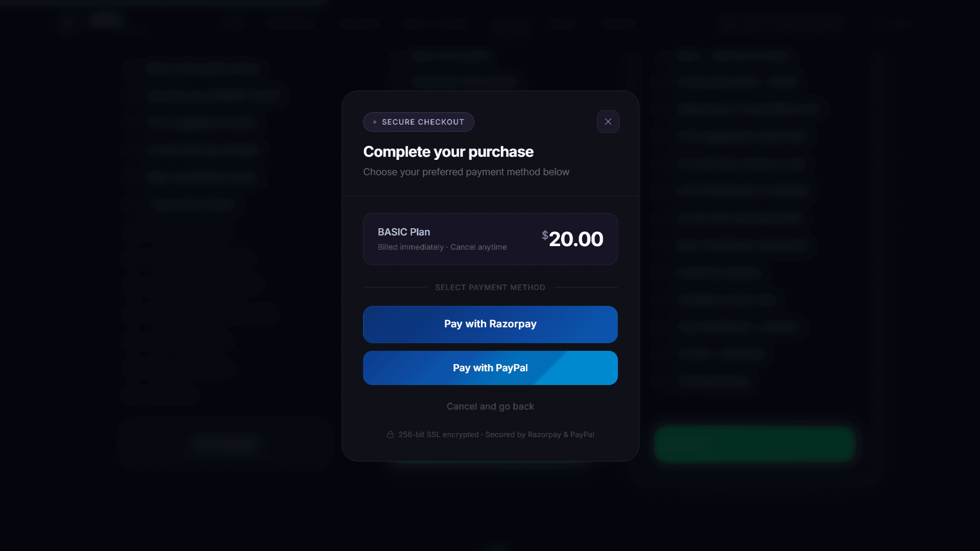Click the $20.00 price amount
The width and height of the screenshot is (980, 551).
(576, 239)
